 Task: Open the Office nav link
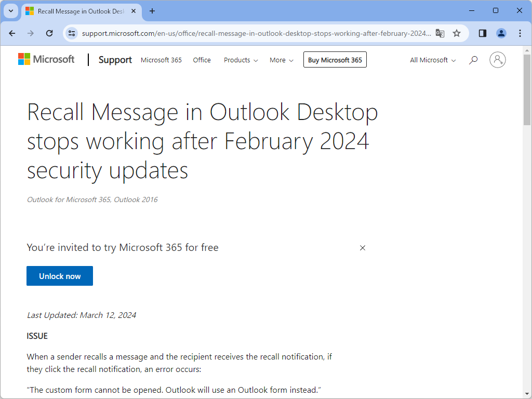click(202, 60)
